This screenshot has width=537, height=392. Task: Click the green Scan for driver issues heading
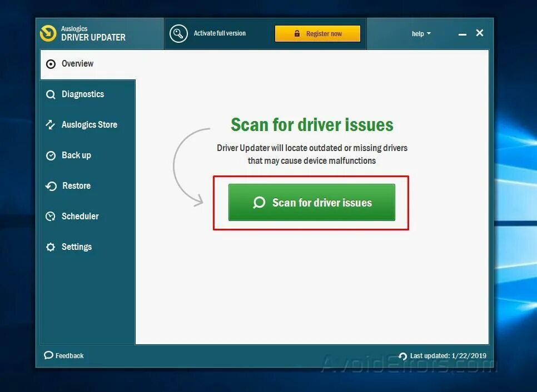pos(312,124)
